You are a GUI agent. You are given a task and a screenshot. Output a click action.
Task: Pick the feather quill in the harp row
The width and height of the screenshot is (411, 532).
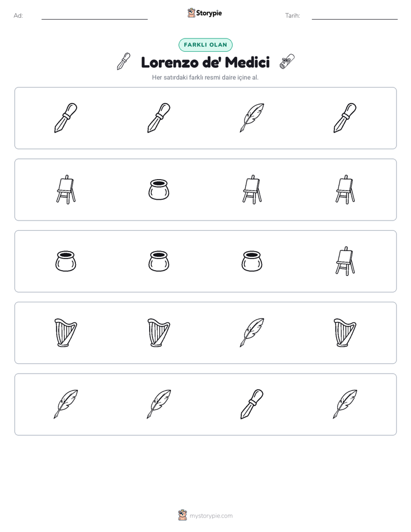click(252, 333)
